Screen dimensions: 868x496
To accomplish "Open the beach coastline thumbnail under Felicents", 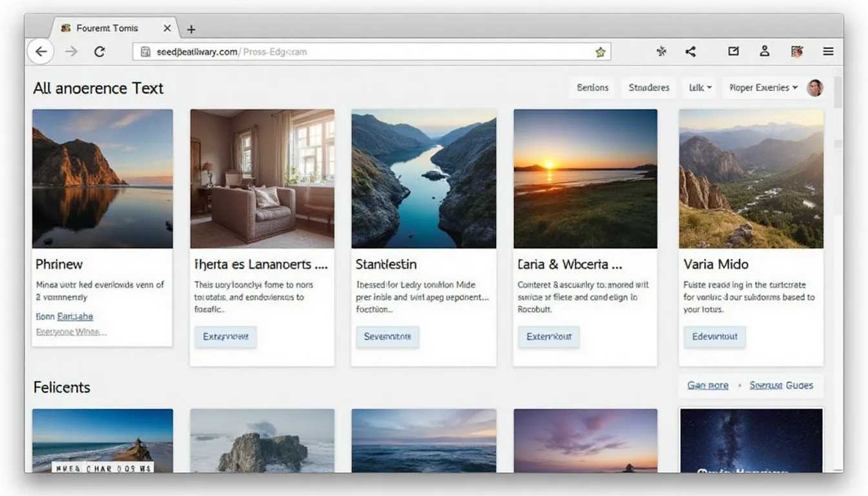I will click(x=103, y=440).
